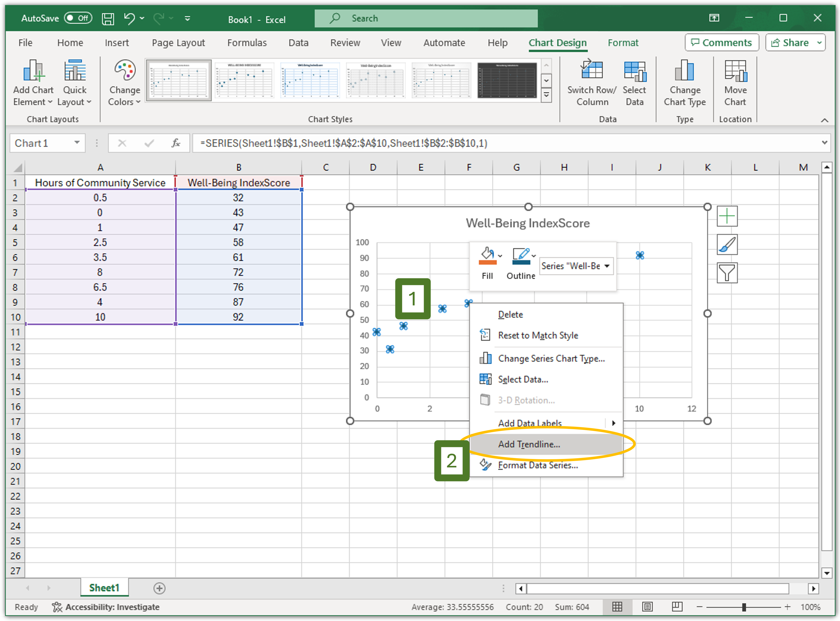Viewport: 840px width, 621px height.
Task: Choose Add Trendline from context menu
Action: (x=529, y=444)
